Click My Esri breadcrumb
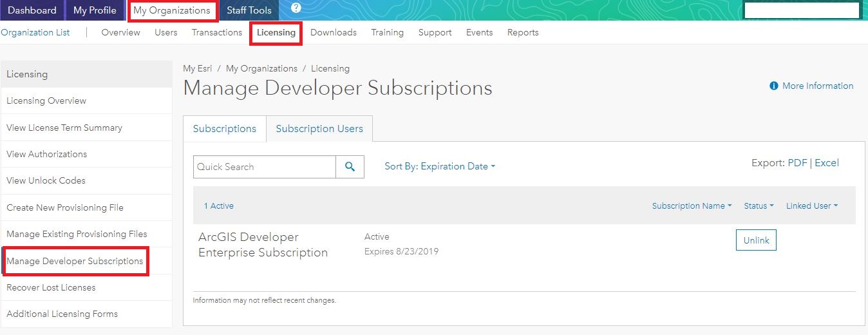868x335 pixels. (x=198, y=68)
